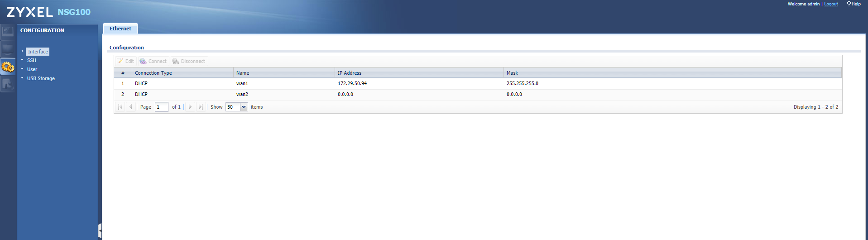Select Interface in the configuration menu

coord(38,52)
